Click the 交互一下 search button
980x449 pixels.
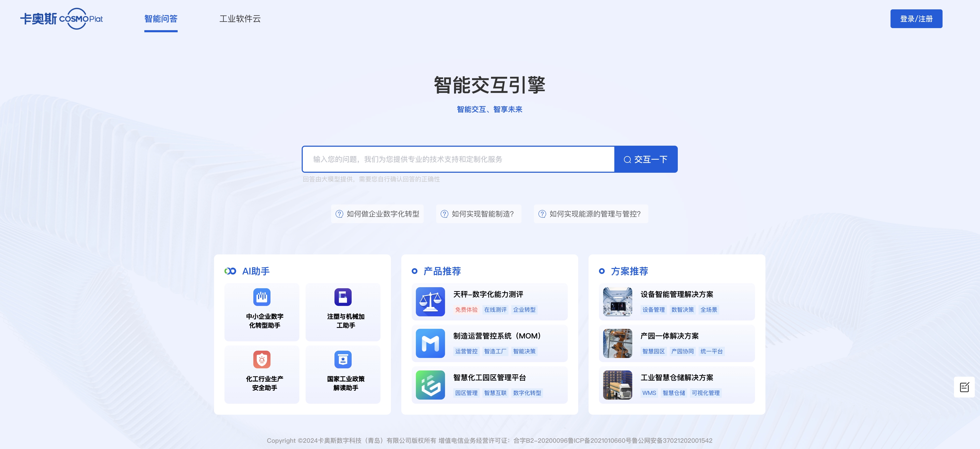646,159
